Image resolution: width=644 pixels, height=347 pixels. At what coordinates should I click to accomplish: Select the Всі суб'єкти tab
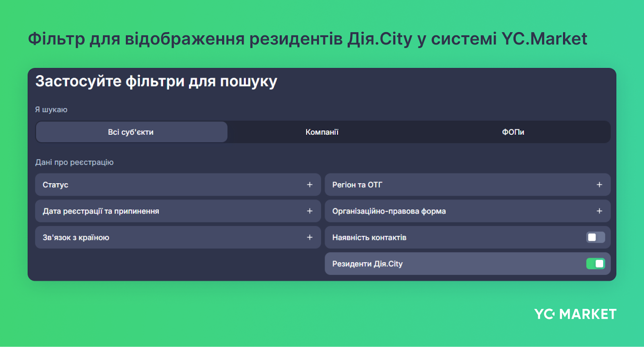(x=131, y=132)
